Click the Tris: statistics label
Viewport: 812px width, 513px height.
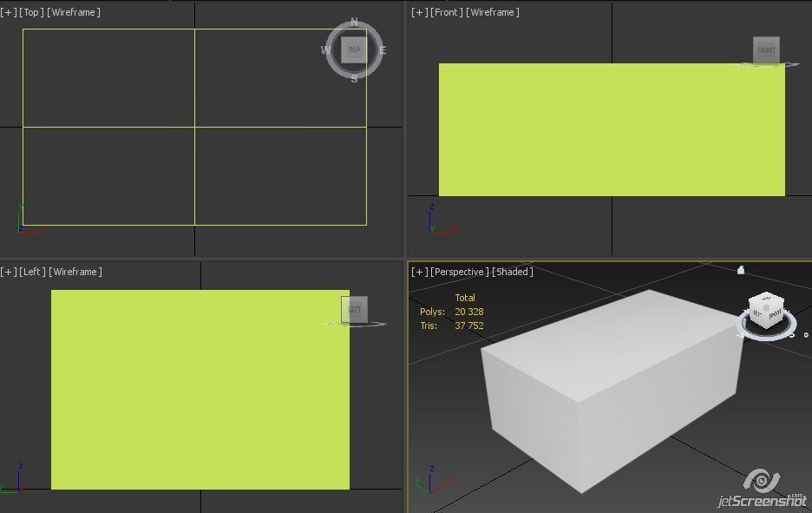coord(429,326)
